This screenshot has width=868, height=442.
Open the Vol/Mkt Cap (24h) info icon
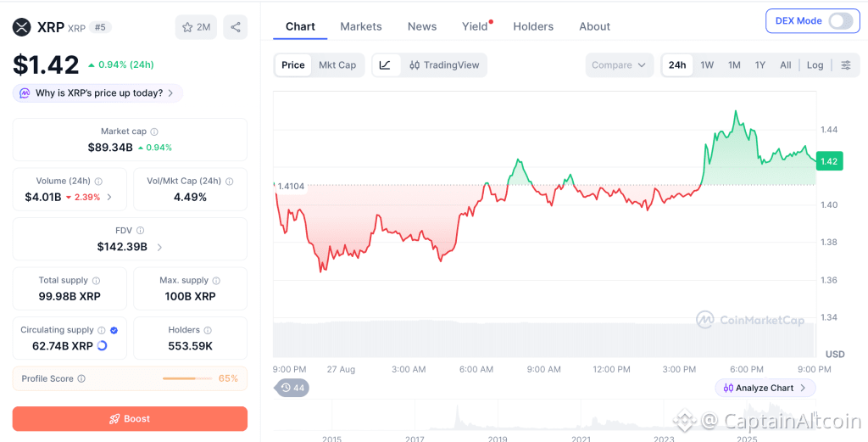229,181
